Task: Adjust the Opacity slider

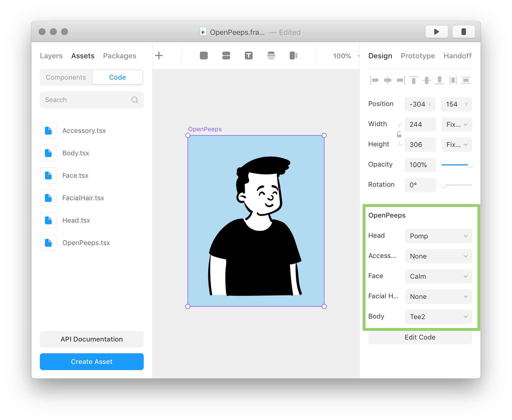Action: coord(457,165)
